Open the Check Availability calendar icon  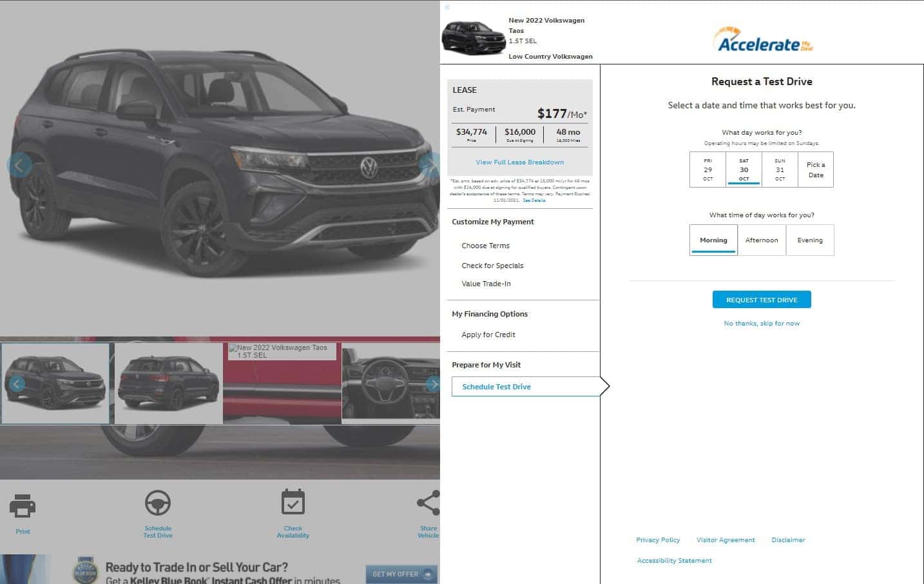pos(293,502)
